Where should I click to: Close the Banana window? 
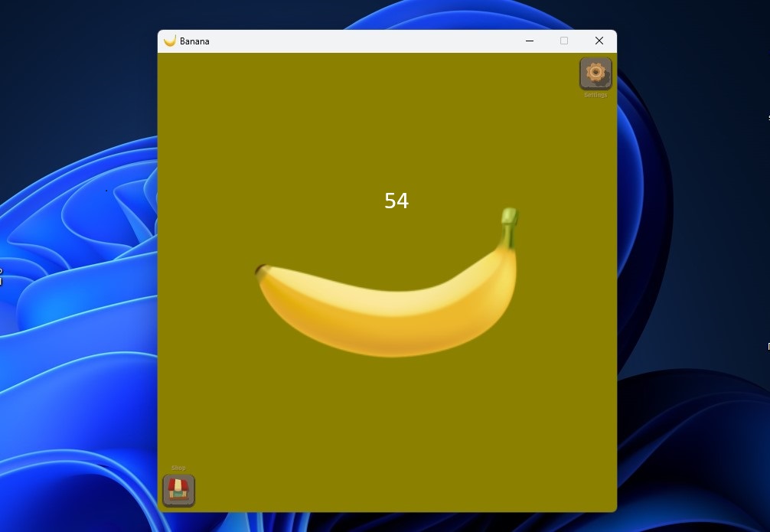(599, 41)
